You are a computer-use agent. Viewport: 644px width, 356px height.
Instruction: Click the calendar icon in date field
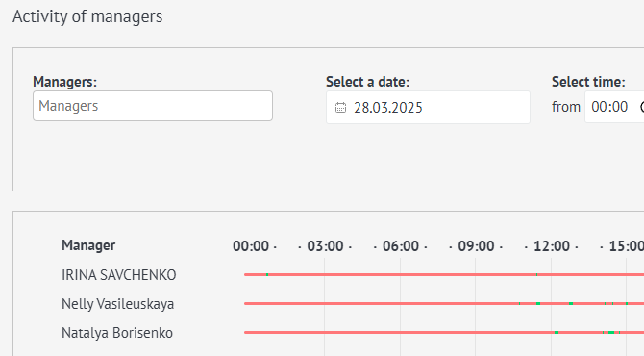(340, 108)
